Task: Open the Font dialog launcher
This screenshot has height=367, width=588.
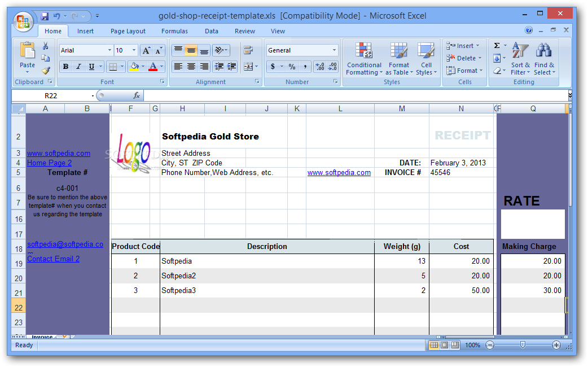Action: click(163, 81)
